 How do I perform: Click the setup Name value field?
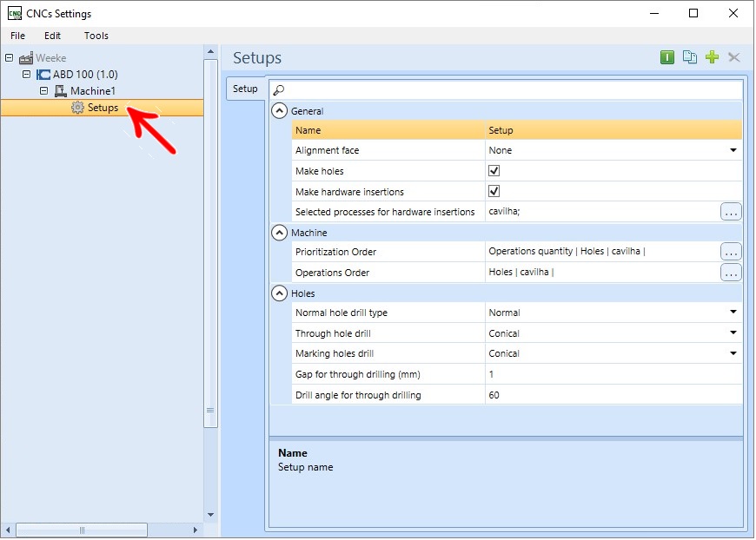[x=613, y=130]
